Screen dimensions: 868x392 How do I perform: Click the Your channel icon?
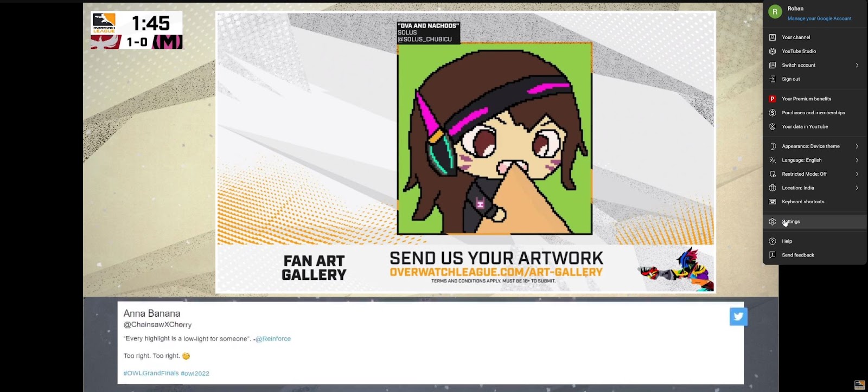click(x=773, y=37)
